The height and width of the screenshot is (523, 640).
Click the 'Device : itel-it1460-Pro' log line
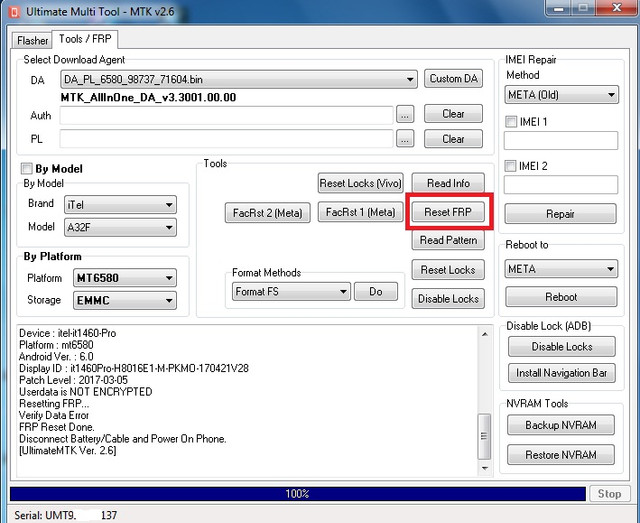tap(68, 333)
